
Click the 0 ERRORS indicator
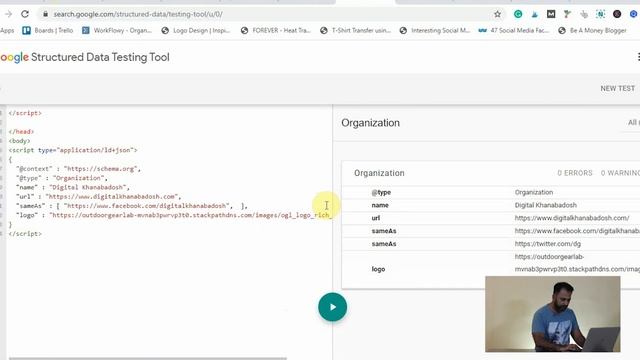click(575, 173)
